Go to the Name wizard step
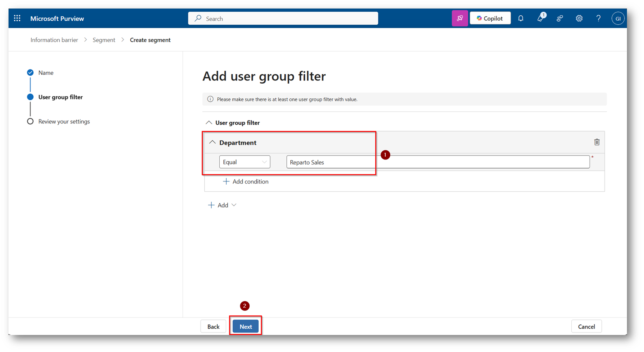644x352 pixels. pyautogui.click(x=45, y=73)
